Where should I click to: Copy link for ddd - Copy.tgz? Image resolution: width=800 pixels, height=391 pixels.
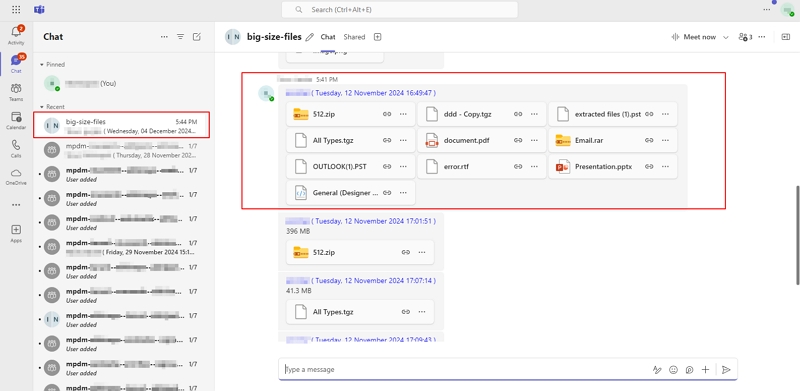pos(518,114)
